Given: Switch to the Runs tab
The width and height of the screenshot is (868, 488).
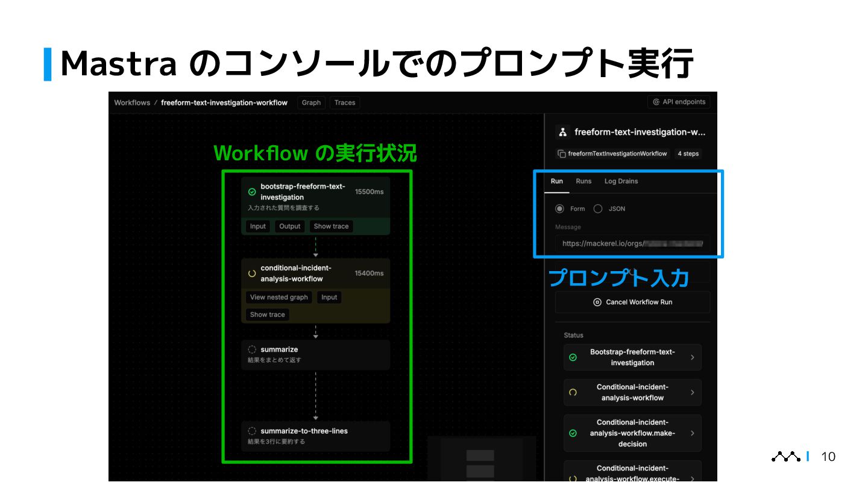Looking at the screenshot, I should (583, 181).
